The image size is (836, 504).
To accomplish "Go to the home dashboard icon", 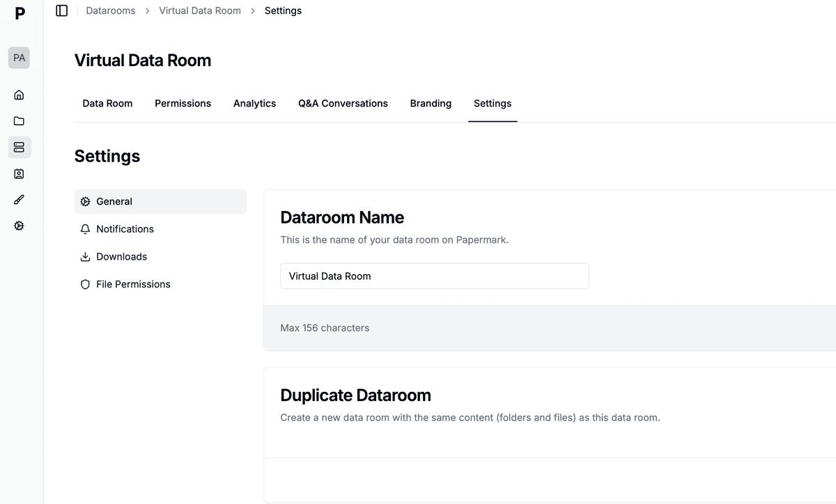I will (x=19, y=95).
